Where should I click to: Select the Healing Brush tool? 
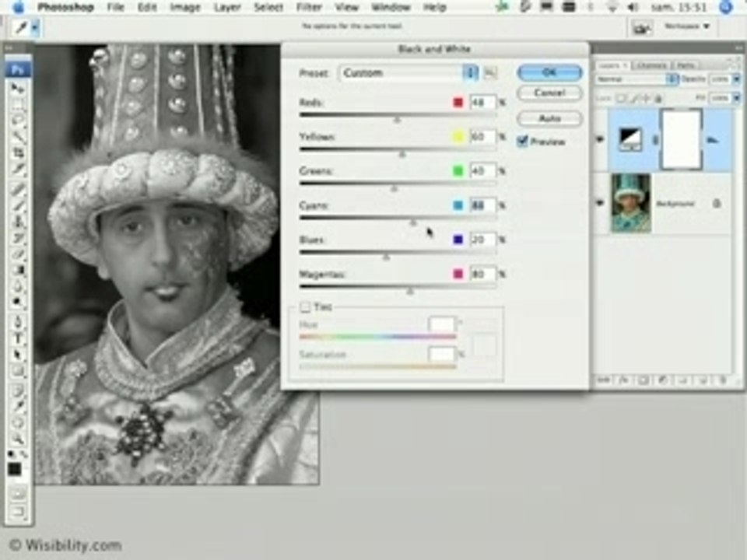pos(18,190)
